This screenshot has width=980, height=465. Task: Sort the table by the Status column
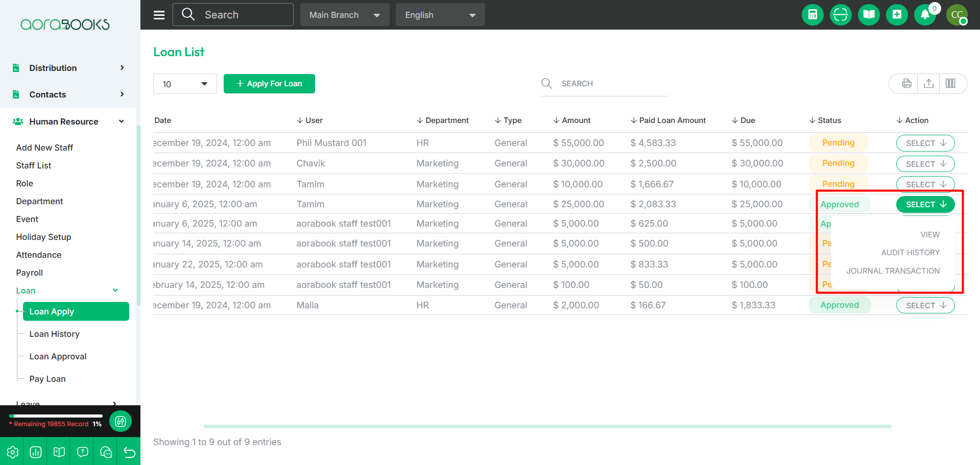pos(825,120)
